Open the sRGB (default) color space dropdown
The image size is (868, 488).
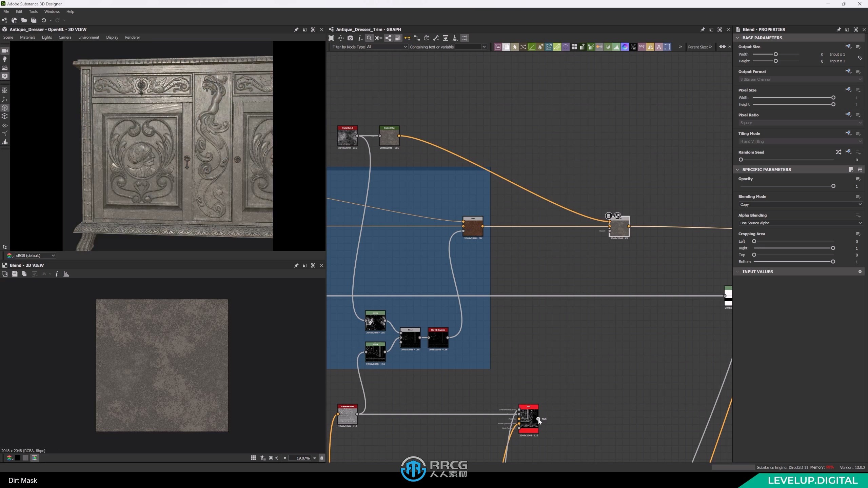(35, 256)
